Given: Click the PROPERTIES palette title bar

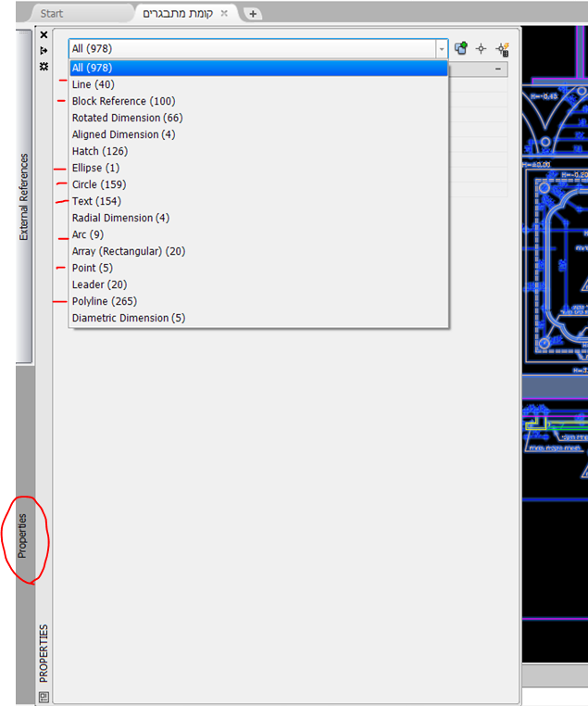Looking at the screenshot, I should click(x=44, y=653).
